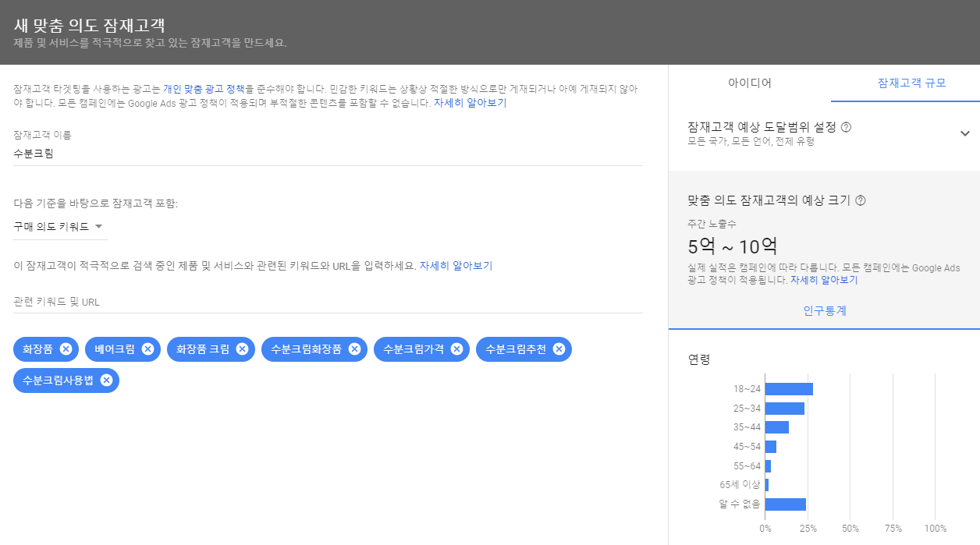Viewport: 980px width, 545px height.
Task: Click the 18~24 age bar
Action: click(789, 389)
